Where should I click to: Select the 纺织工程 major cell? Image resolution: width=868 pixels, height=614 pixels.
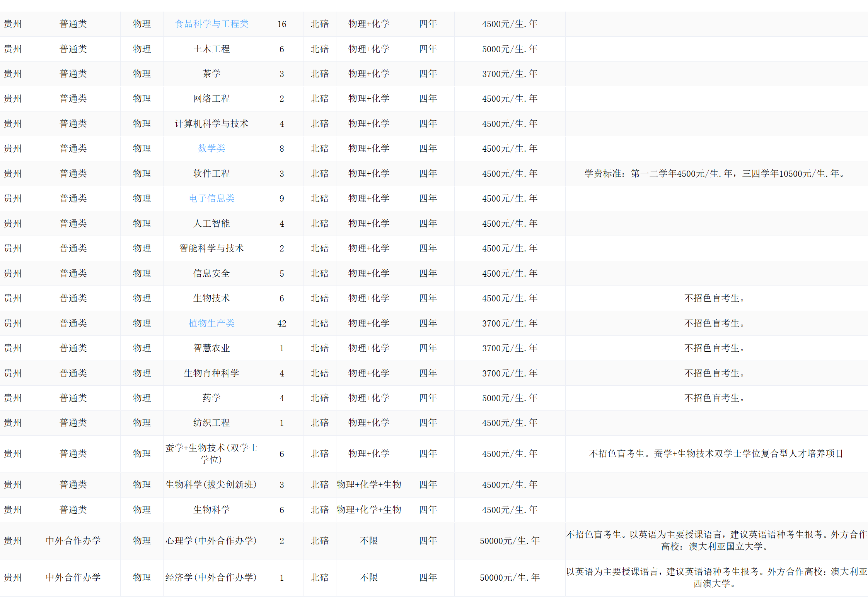(x=211, y=423)
